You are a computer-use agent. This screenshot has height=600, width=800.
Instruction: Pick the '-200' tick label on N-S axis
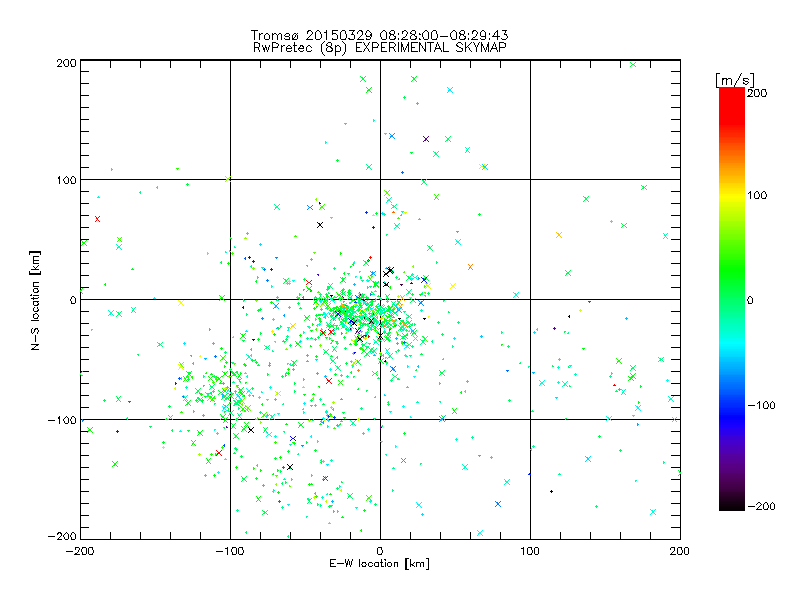click(62, 536)
